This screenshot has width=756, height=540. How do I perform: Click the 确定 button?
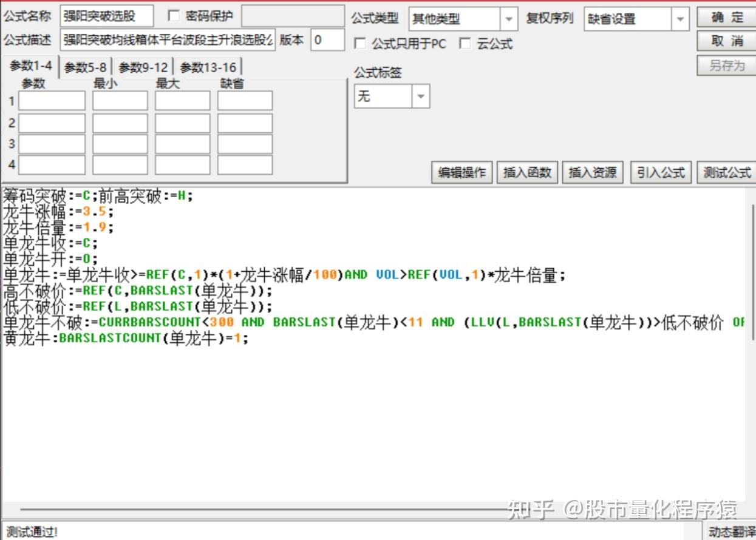[x=726, y=18]
